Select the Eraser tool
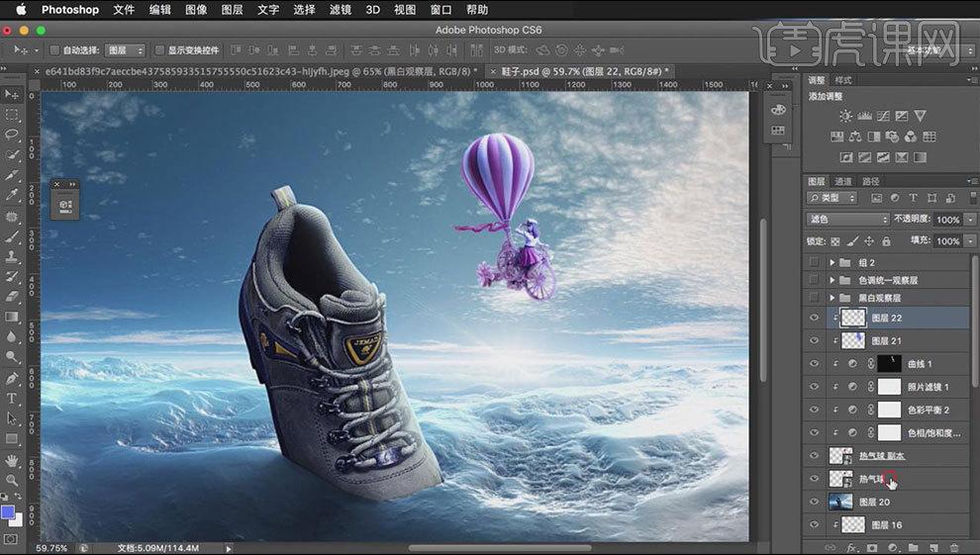This screenshot has width=980, height=555. [11, 297]
